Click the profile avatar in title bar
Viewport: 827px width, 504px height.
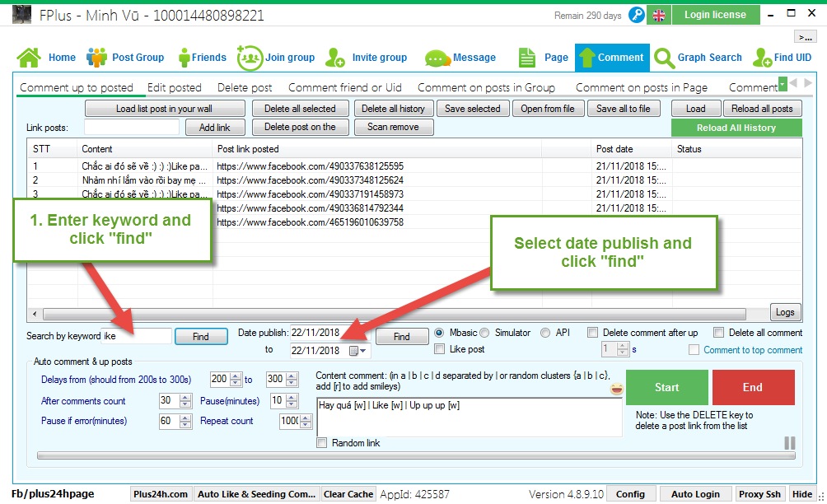21,15
